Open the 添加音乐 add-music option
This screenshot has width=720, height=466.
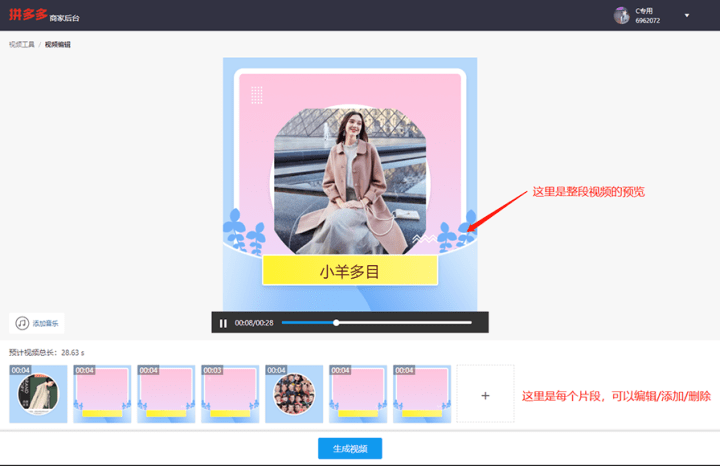point(37,323)
